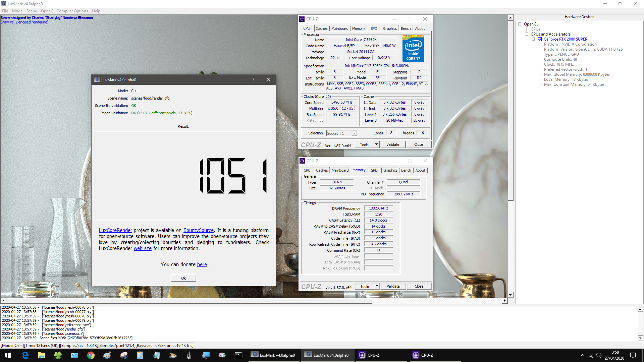Click the Intel Core i7 logo
The height and width of the screenshot is (362, 644).
click(x=413, y=49)
